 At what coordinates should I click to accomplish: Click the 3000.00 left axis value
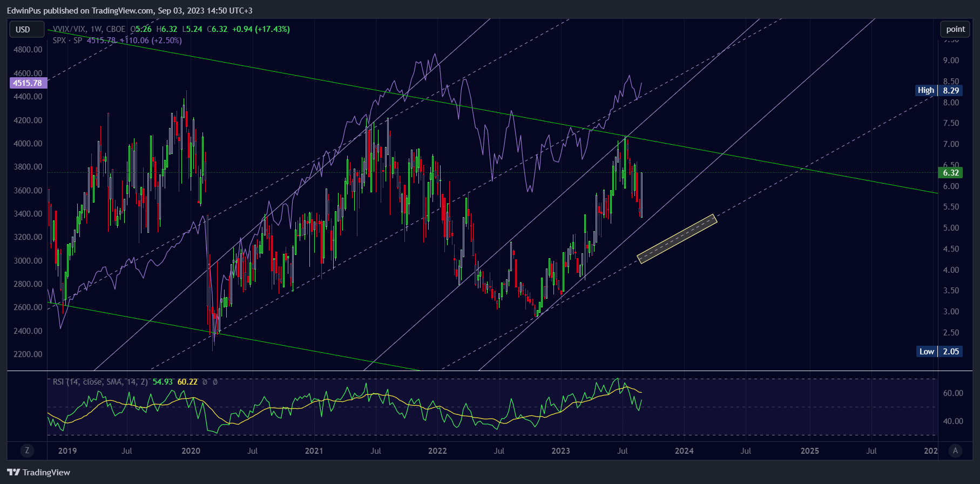coord(28,260)
